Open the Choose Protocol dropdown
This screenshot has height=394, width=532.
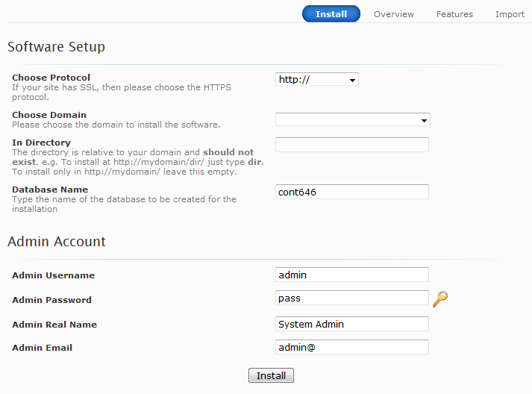click(x=317, y=79)
